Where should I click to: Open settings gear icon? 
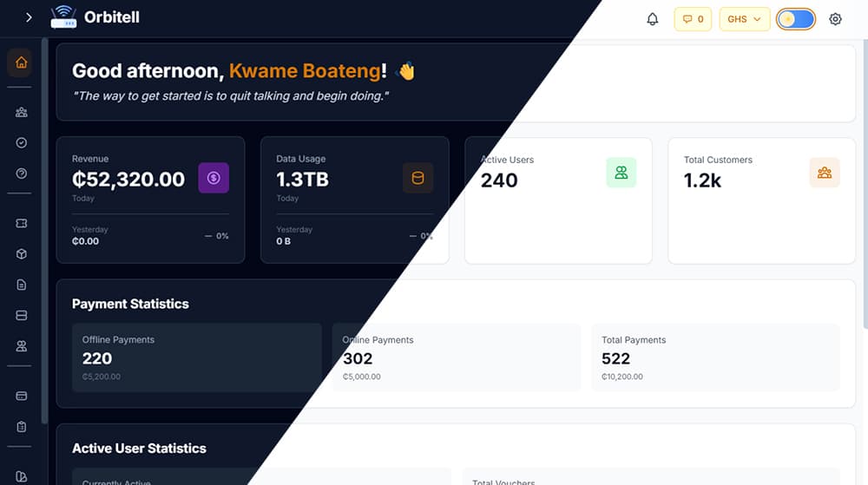pos(835,19)
